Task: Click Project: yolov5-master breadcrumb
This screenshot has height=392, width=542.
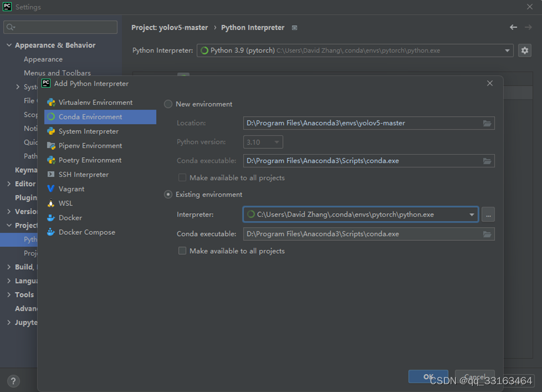Action: click(170, 28)
